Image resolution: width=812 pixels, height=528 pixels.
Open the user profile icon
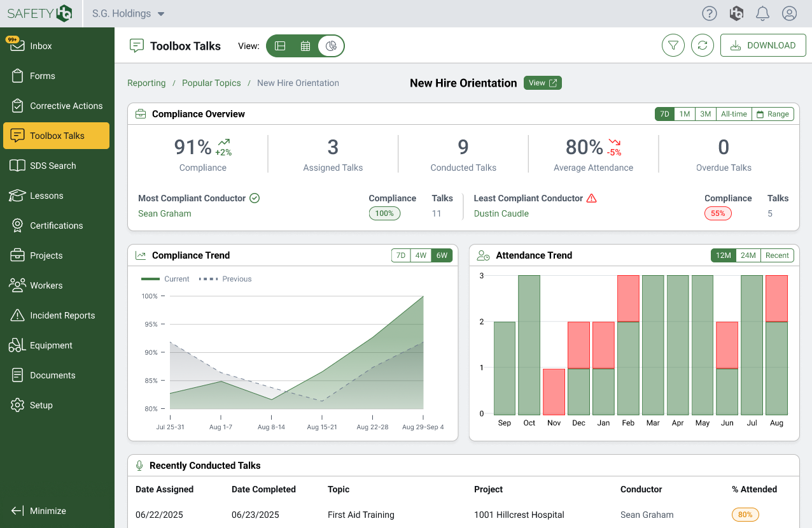point(789,13)
